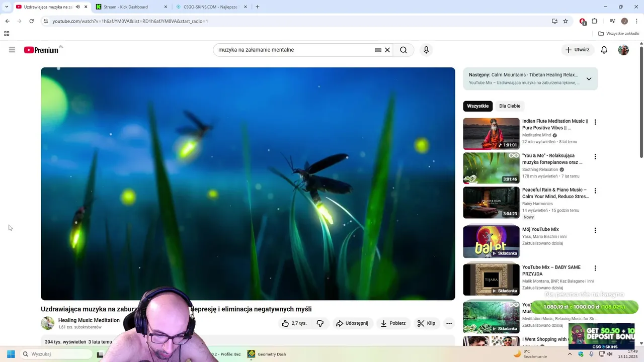Open the Extensions puzzle icon
Screen dimensions: 644x362
pyautogui.click(x=595, y=21)
